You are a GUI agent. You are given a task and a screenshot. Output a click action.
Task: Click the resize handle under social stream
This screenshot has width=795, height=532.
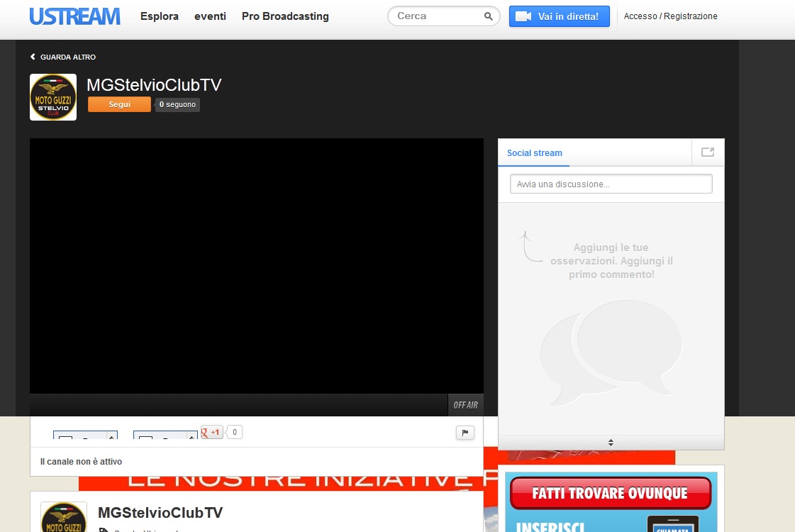pyautogui.click(x=611, y=442)
